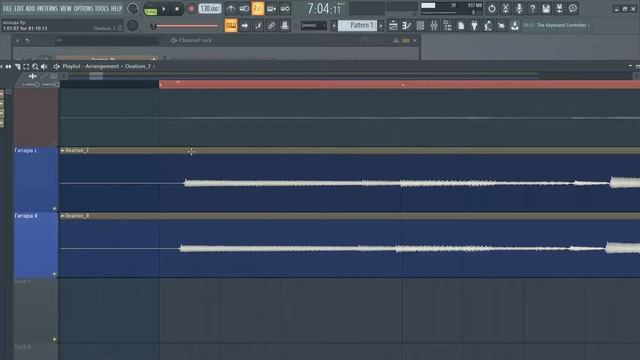Open the ADD menu

pyautogui.click(x=30, y=8)
